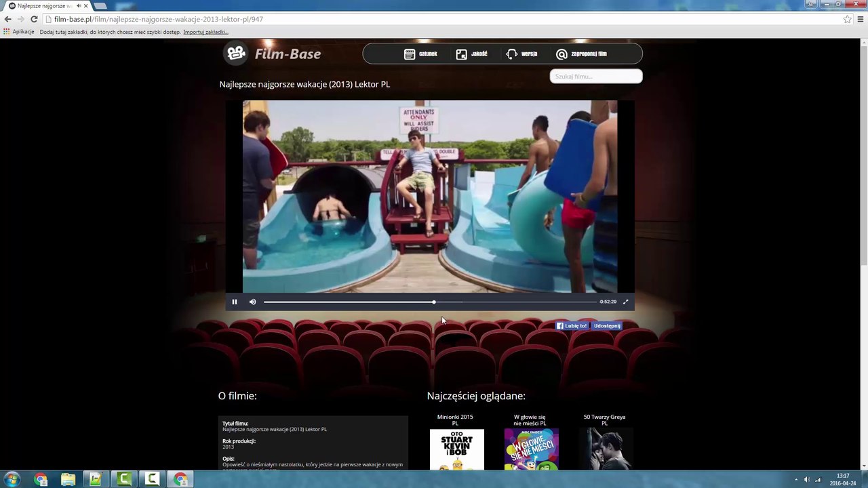Open W głowie się nie mieści PL title link
This screenshot has width=868, height=488.
point(530,420)
